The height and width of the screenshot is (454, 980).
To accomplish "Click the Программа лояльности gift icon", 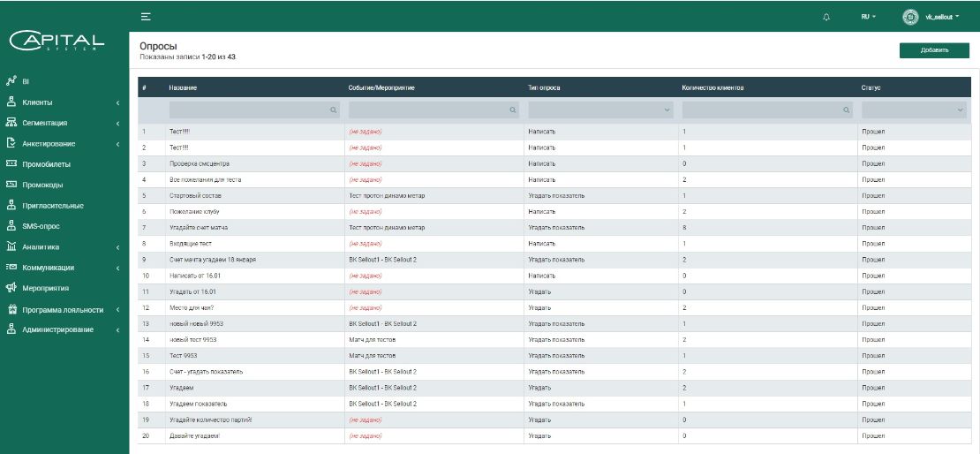I will 11,309.
